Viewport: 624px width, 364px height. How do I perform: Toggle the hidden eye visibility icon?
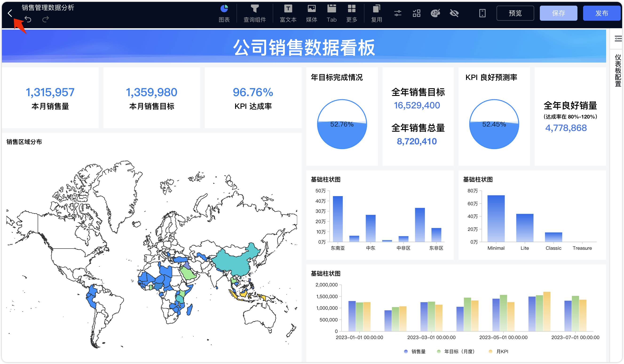coord(454,13)
